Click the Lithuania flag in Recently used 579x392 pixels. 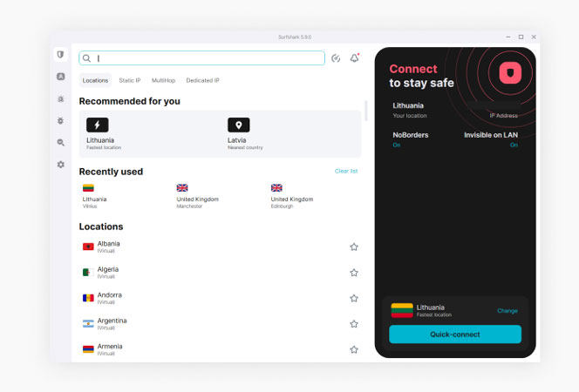(x=88, y=188)
